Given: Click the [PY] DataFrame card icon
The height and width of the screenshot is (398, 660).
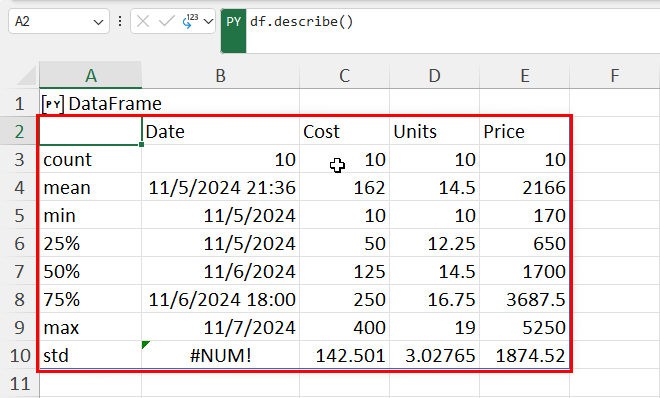Looking at the screenshot, I should 53,104.
